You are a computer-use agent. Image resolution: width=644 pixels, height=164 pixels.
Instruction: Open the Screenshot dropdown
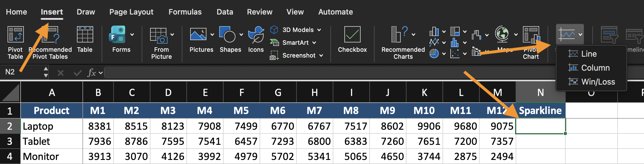[321, 56]
